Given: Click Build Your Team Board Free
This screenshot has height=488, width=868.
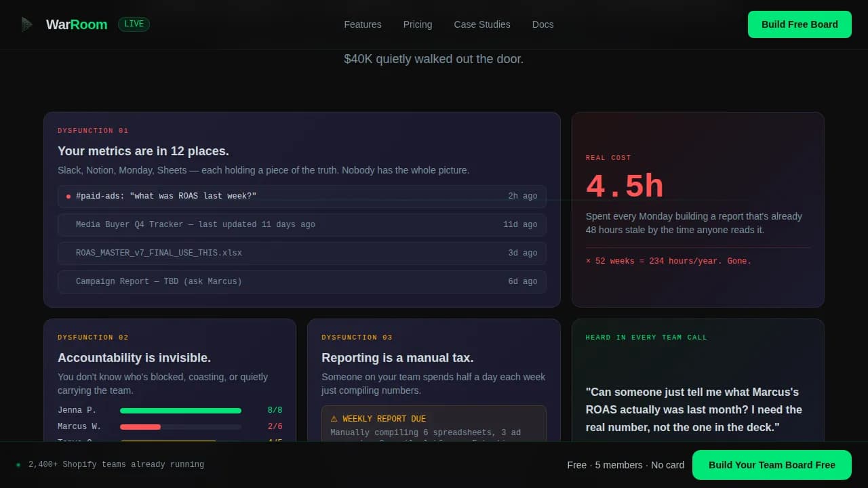Looking at the screenshot, I should [x=771, y=465].
